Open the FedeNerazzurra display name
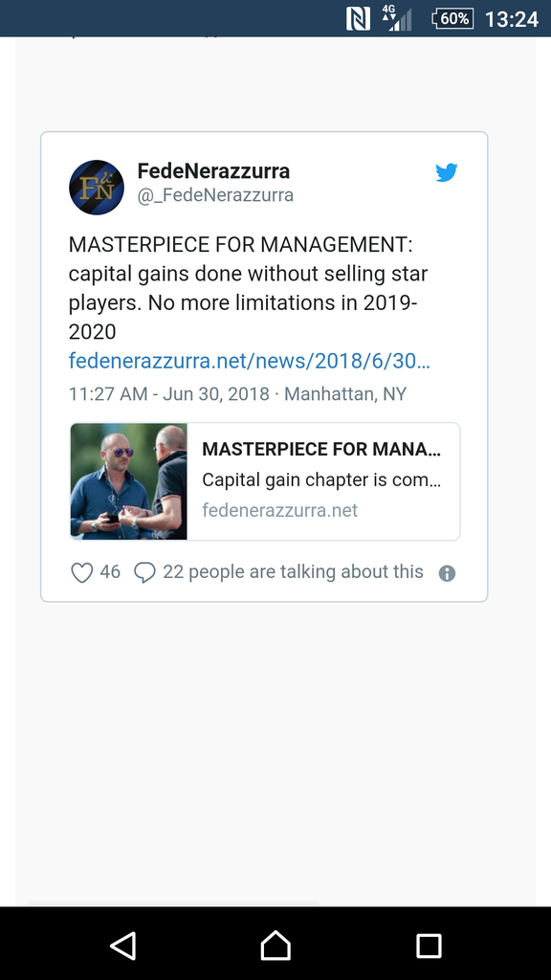Image resolution: width=551 pixels, height=980 pixels. pos(213,170)
